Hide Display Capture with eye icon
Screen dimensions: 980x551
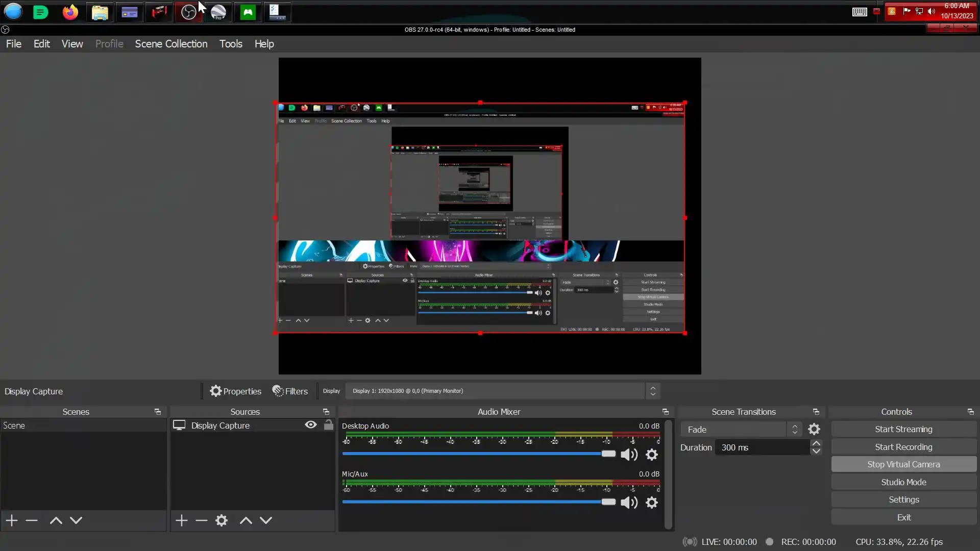pos(311,425)
